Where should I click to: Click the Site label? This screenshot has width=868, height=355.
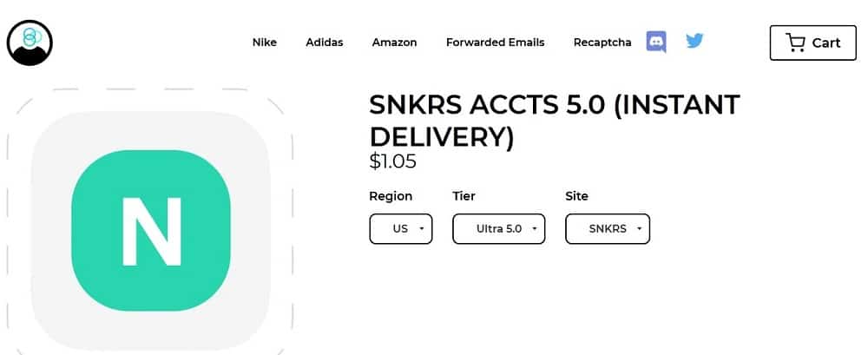[x=577, y=196]
